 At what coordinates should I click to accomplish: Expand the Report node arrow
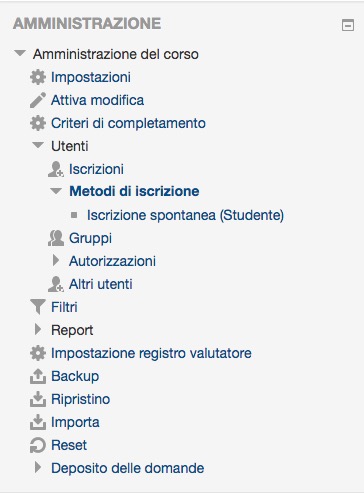pyautogui.click(x=38, y=329)
